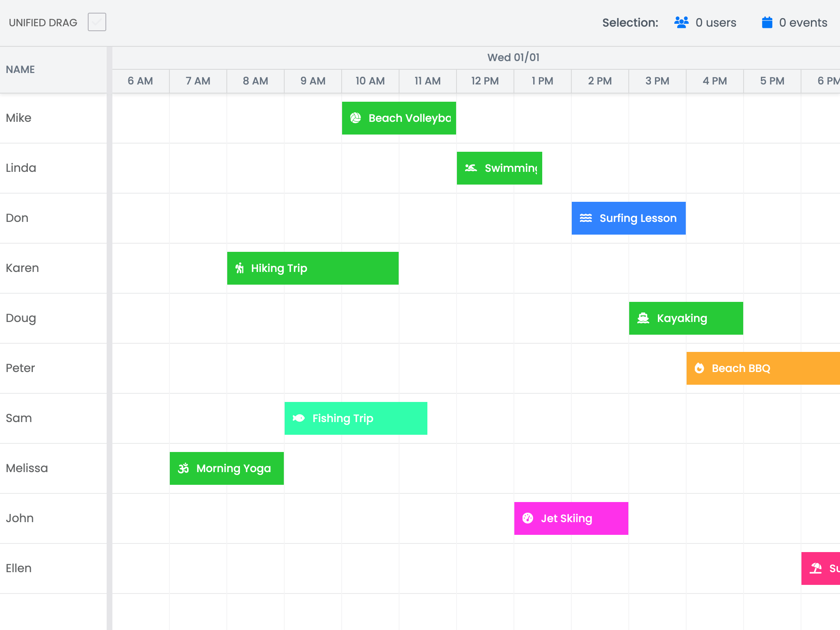
Task: Click the hiker icon on Hiking Trip
Action: pos(240,268)
